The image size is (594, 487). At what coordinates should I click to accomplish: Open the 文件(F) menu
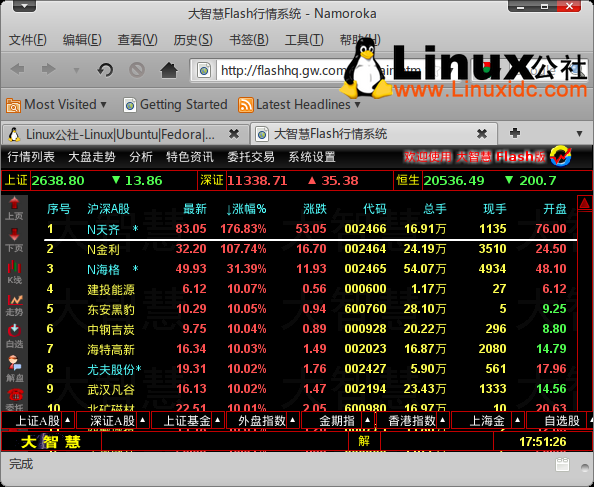pyautogui.click(x=28, y=40)
